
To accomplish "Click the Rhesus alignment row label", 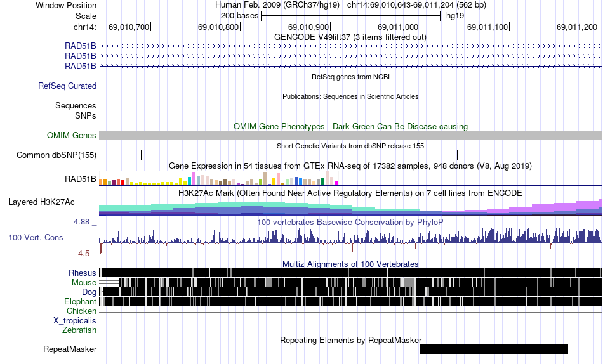I will tap(83, 273).
